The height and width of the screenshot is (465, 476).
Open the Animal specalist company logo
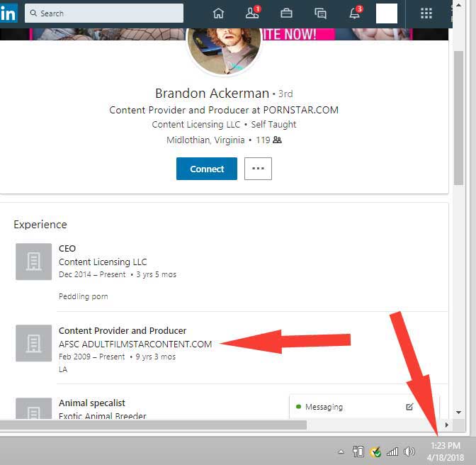(x=34, y=408)
